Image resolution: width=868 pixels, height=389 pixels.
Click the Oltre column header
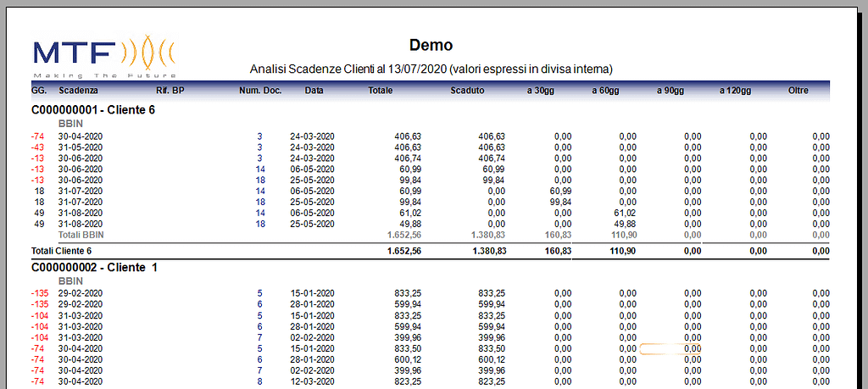[x=798, y=90]
